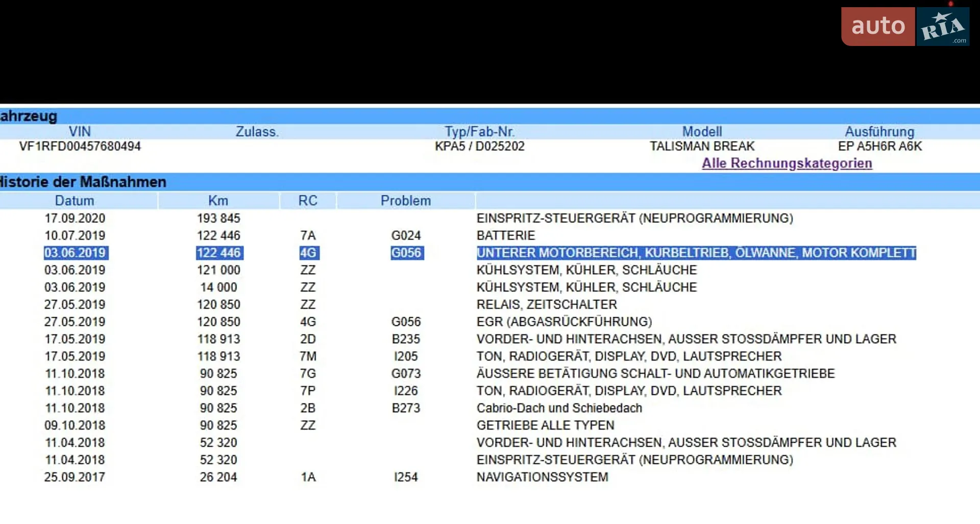The width and height of the screenshot is (980, 524).
Task: Select the UNTERER MOTORBEREICH description row
Action: point(696,253)
